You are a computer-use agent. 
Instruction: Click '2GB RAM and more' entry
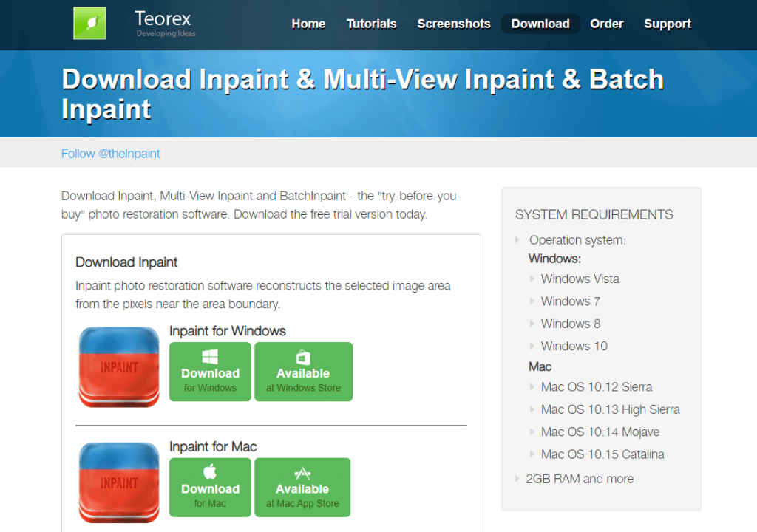coord(580,479)
